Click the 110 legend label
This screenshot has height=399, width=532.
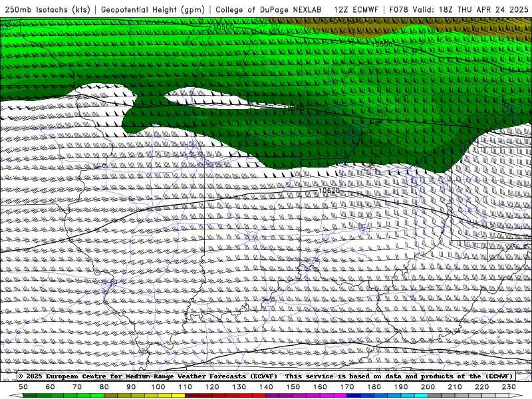point(186,387)
